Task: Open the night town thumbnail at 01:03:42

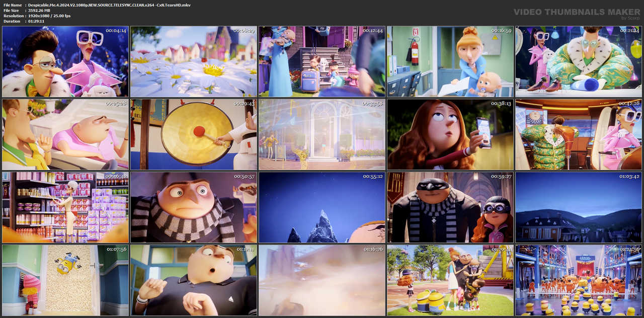Action: pos(579,207)
